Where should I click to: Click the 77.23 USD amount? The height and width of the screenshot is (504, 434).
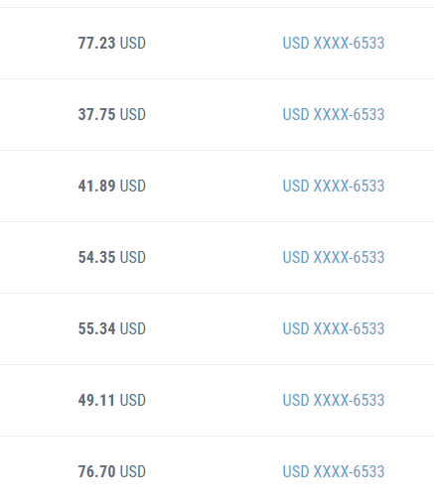(x=112, y=43)
